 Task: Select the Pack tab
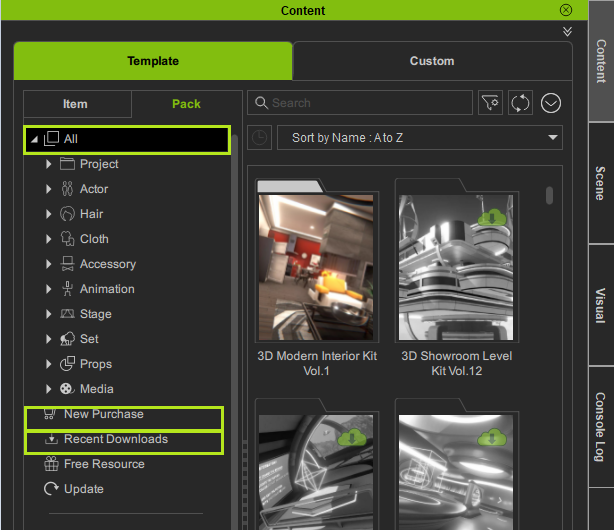186,104
